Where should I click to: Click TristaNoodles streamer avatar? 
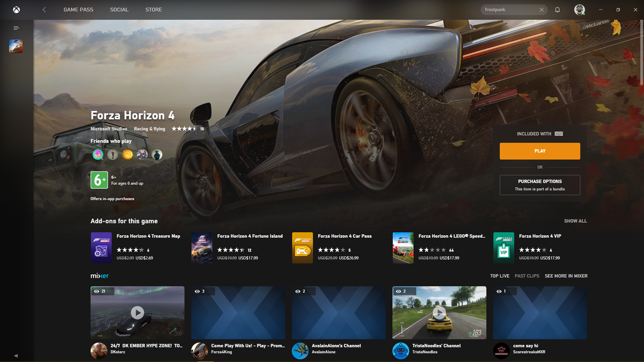(x=400, y=351)
